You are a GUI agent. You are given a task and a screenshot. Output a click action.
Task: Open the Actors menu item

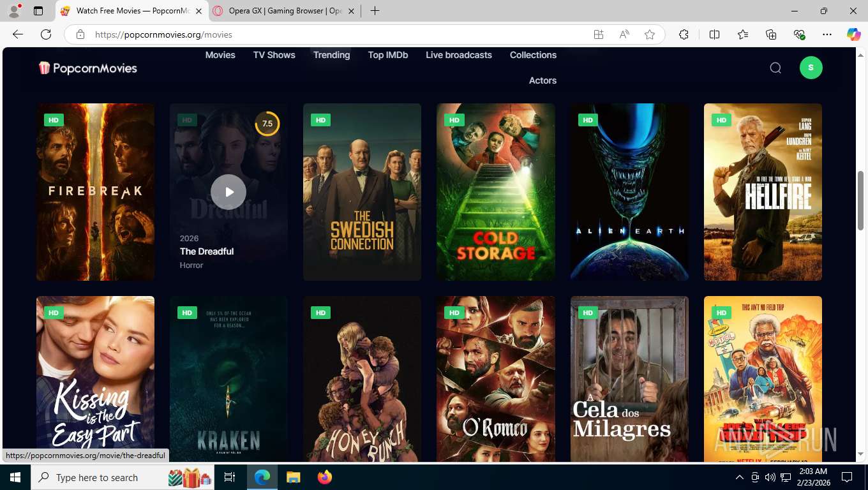(542, 80)
